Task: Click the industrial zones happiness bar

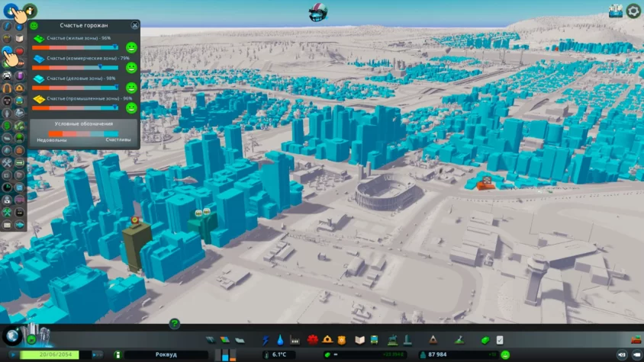Action: [x=76, y=108]
